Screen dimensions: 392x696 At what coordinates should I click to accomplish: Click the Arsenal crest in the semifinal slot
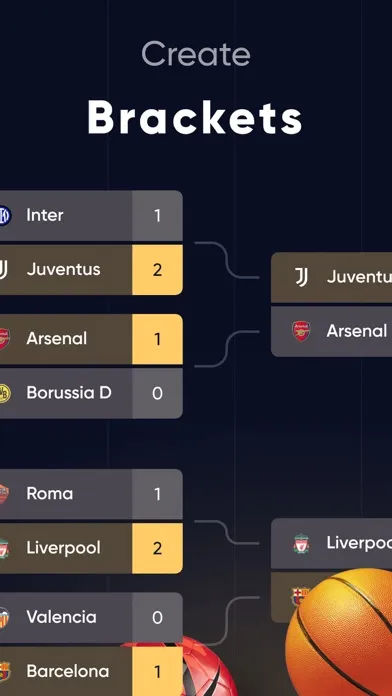[x=301, y=331]
